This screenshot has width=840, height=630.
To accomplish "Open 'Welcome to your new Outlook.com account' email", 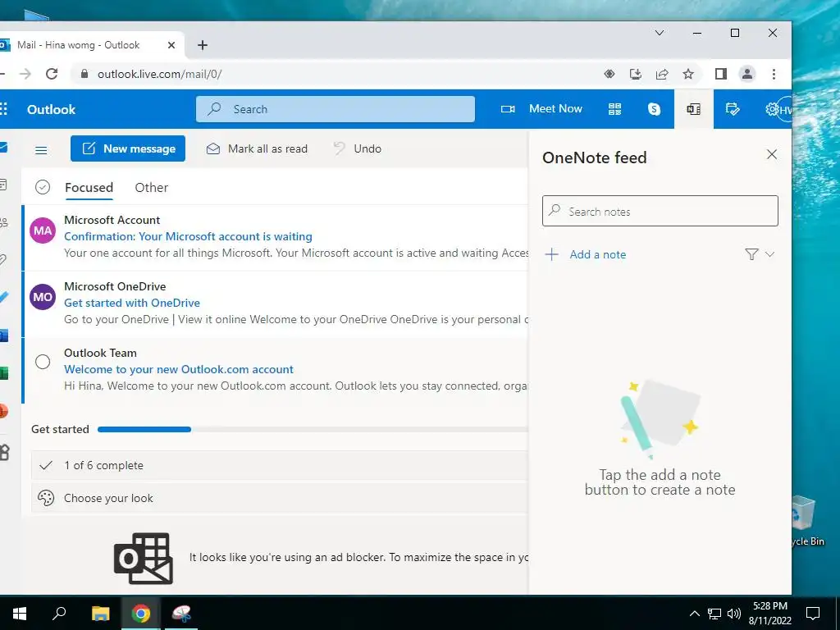I will [178, 369].
